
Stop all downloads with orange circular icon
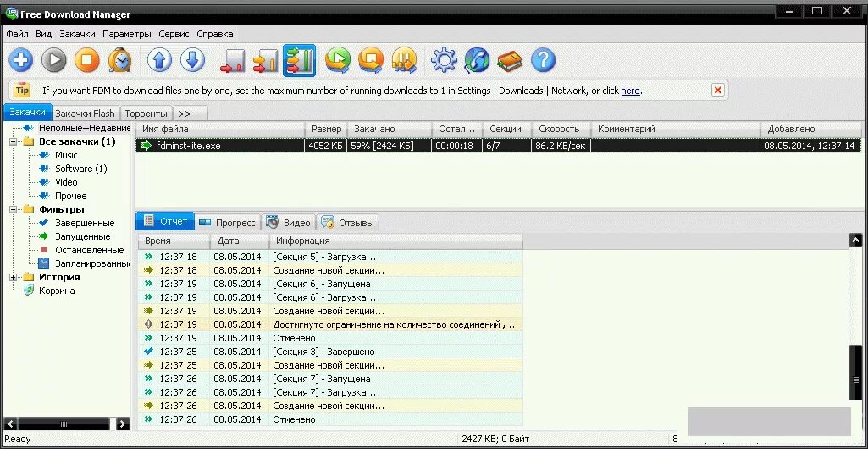coord(371,60)
